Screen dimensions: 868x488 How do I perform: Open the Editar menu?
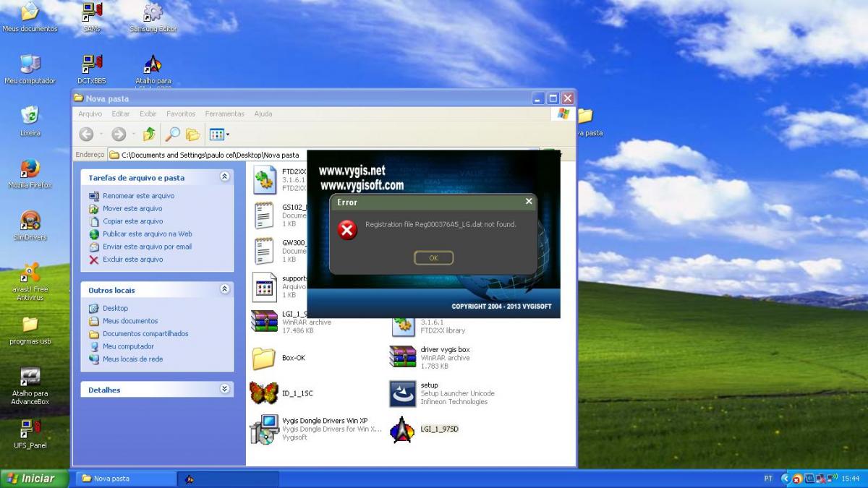point(121,114)
